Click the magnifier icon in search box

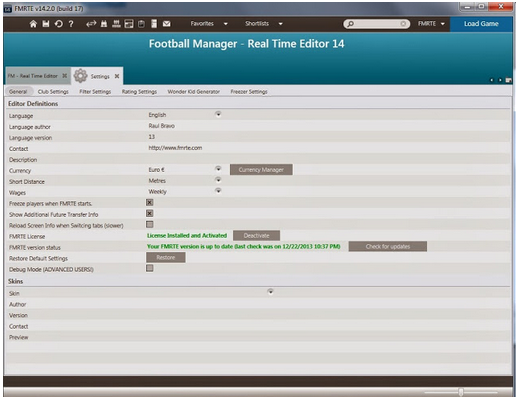[350, 24]
